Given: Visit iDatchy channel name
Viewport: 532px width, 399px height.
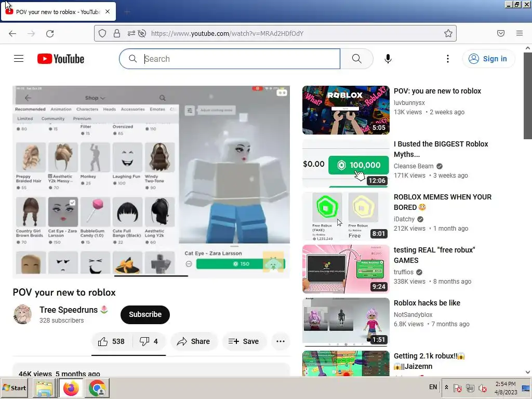Looking at the screenshot, I should click(x=404, y=219).
